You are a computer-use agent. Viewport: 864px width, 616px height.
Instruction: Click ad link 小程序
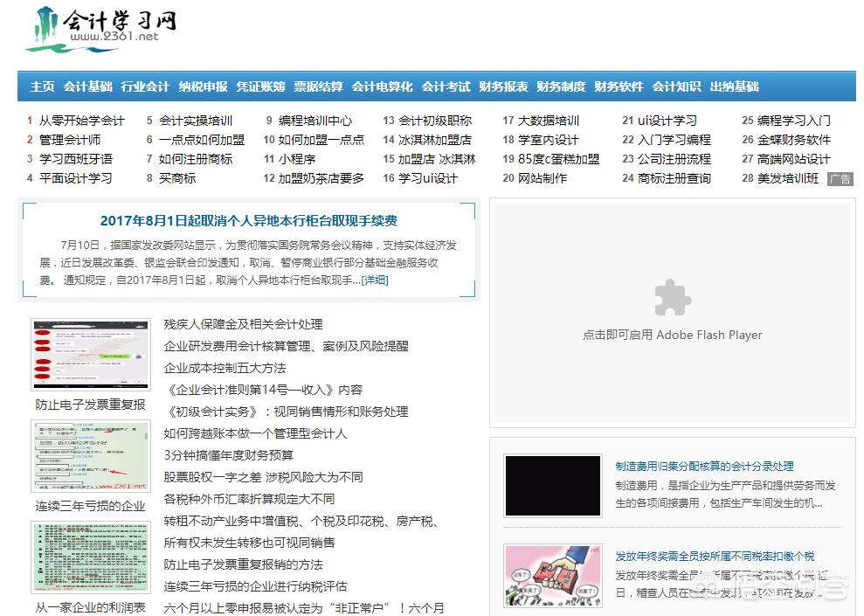297,159
